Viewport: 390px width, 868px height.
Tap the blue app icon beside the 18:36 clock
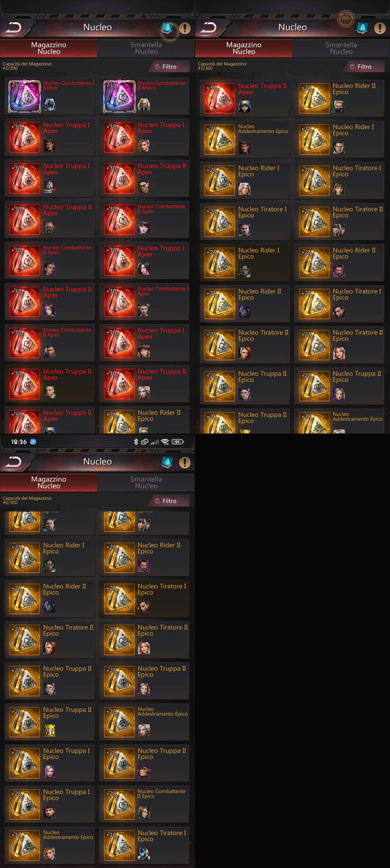(x=33, y=441)
